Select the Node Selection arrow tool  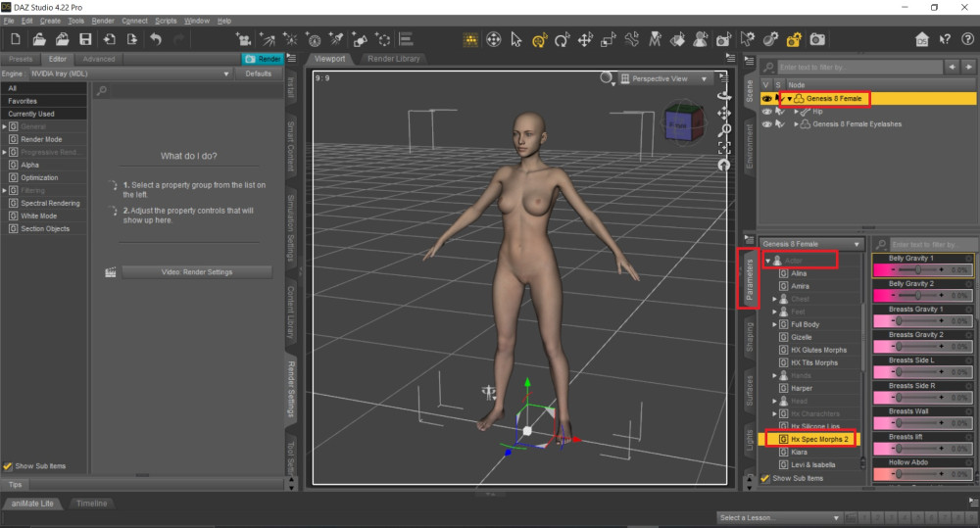[x=516, y=40]
